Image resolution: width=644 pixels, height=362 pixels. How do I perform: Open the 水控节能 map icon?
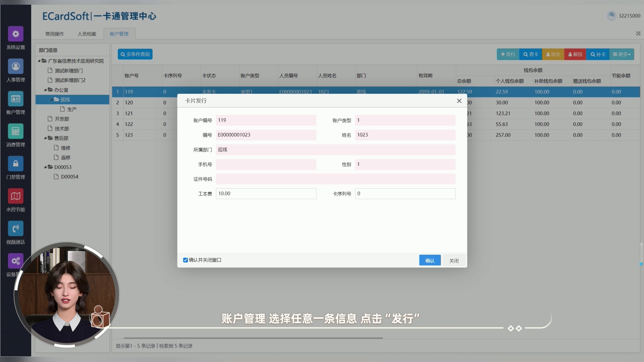(x=15, y=196)
